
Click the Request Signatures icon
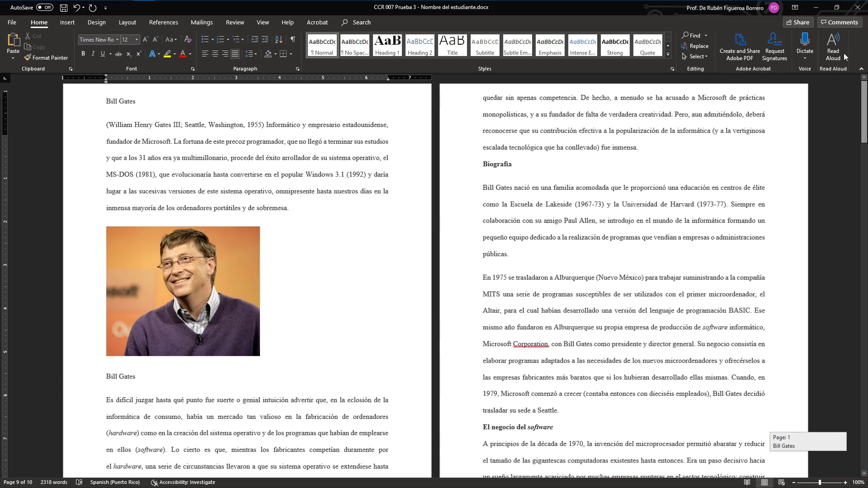pyautogui.click(x=774, y=47)
